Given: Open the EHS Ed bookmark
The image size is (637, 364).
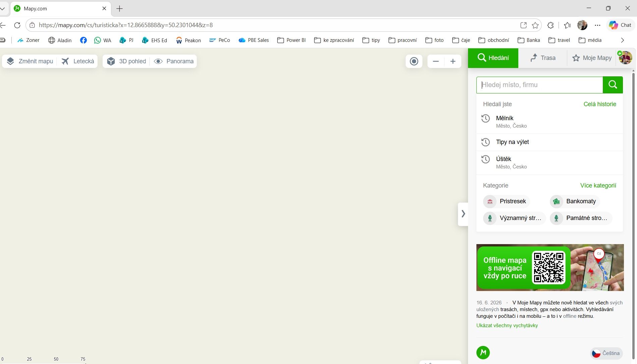Looking at the screenshot, I should (x=154, y=40).
